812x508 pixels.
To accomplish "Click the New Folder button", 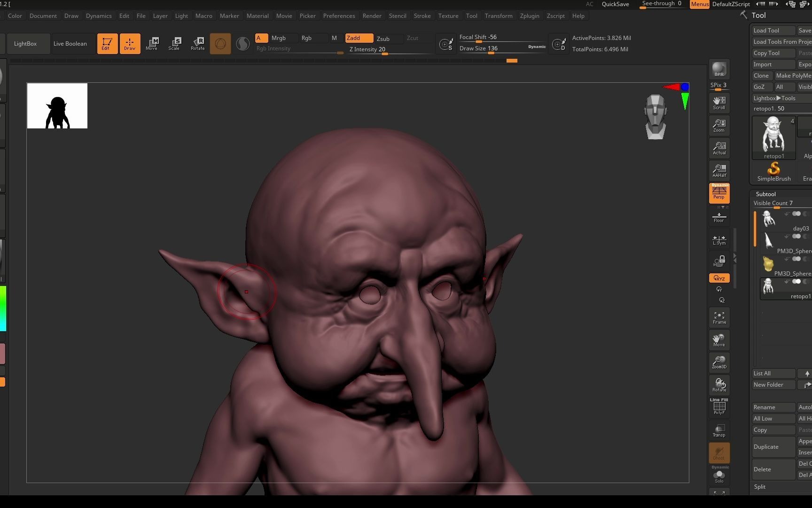I will pyautogui.click(x=773, y=385).
